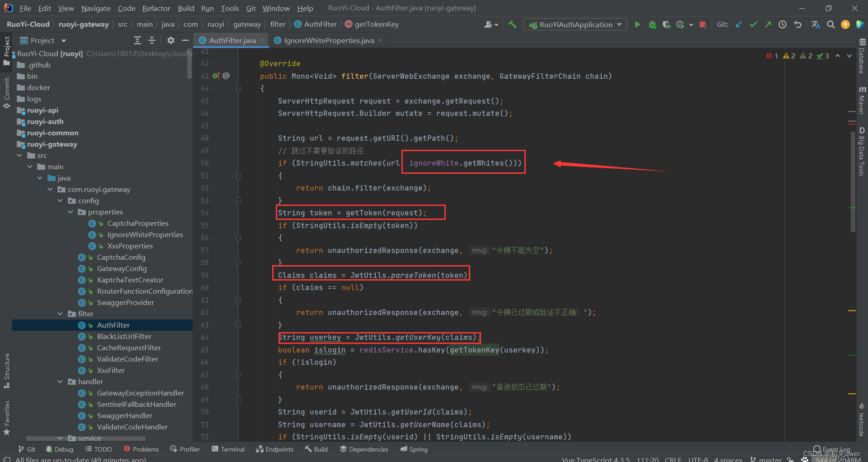
Task: Toggle the Project tool window stripe button
Action: point(6,51)
